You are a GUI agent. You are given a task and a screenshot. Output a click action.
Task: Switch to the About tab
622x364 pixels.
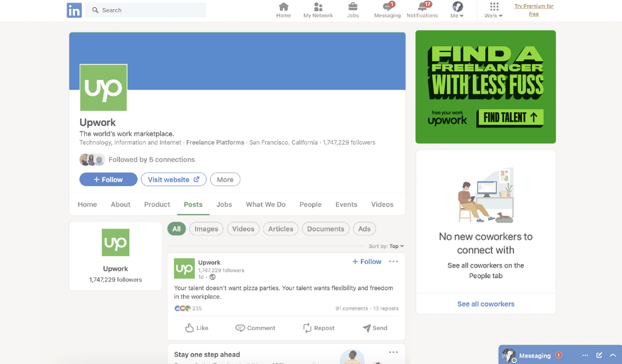(121, 204)
